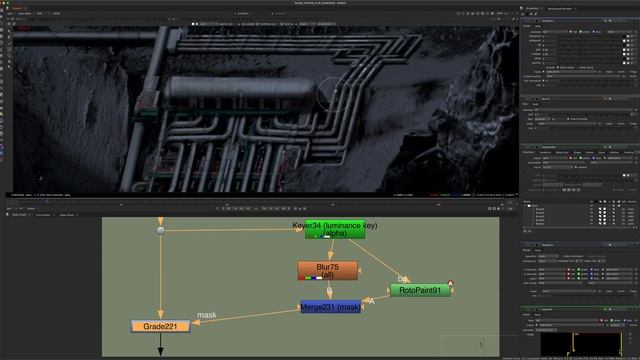Open RotoPaint panel Transform tab
The image size is (640, 360).
pos(545,152)
